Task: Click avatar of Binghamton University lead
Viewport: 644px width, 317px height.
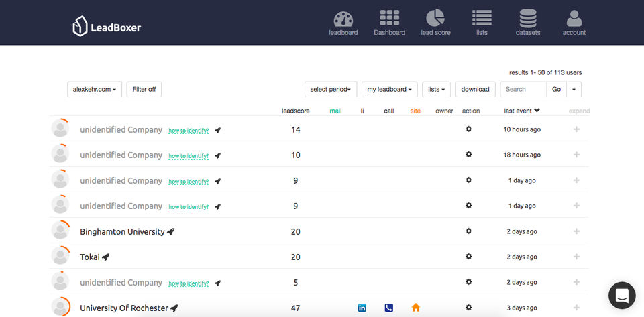Action: tap(60, 230)
